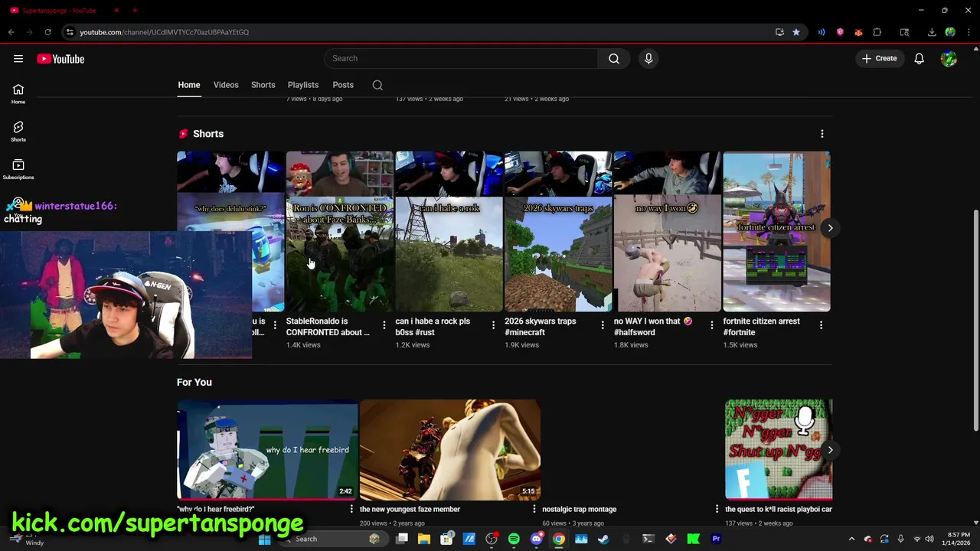The image size is (980, 551).
Task: Open the extensions puzzle-piece menu
Action: pos(877,32)
